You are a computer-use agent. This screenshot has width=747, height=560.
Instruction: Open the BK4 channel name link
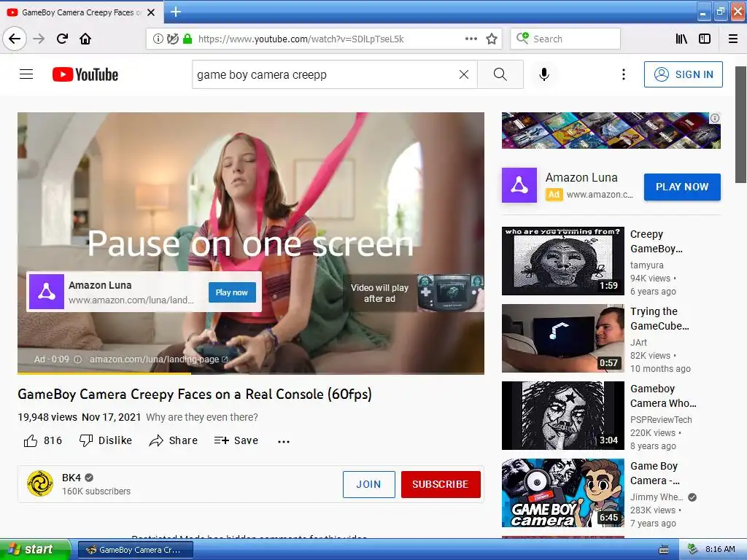pos(71,478)
